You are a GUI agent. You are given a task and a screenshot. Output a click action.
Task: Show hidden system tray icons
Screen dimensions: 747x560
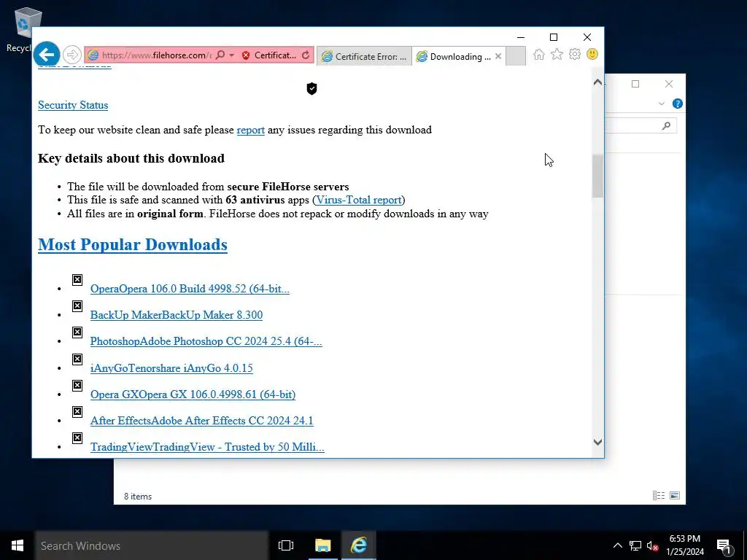click(x=617, y=545)
